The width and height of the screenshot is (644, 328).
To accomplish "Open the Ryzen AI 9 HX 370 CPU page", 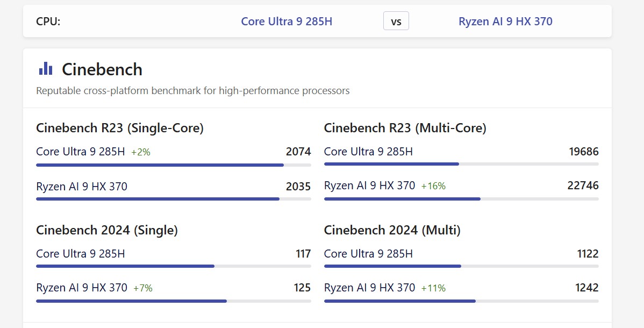I will tap(505, 21).
